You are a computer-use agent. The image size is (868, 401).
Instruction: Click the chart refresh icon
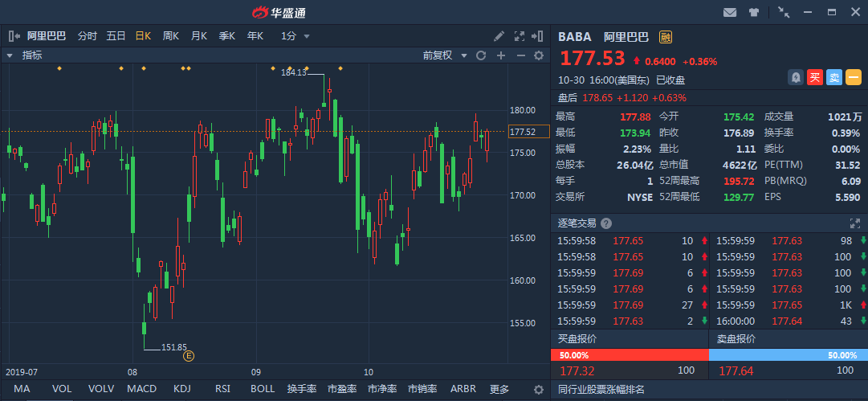481,55
